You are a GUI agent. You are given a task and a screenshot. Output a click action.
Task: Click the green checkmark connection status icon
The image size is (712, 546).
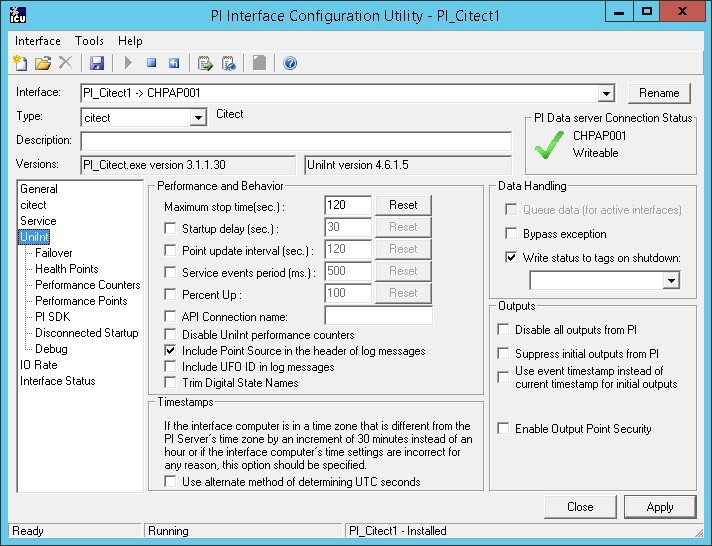click(x=549, y=145)
